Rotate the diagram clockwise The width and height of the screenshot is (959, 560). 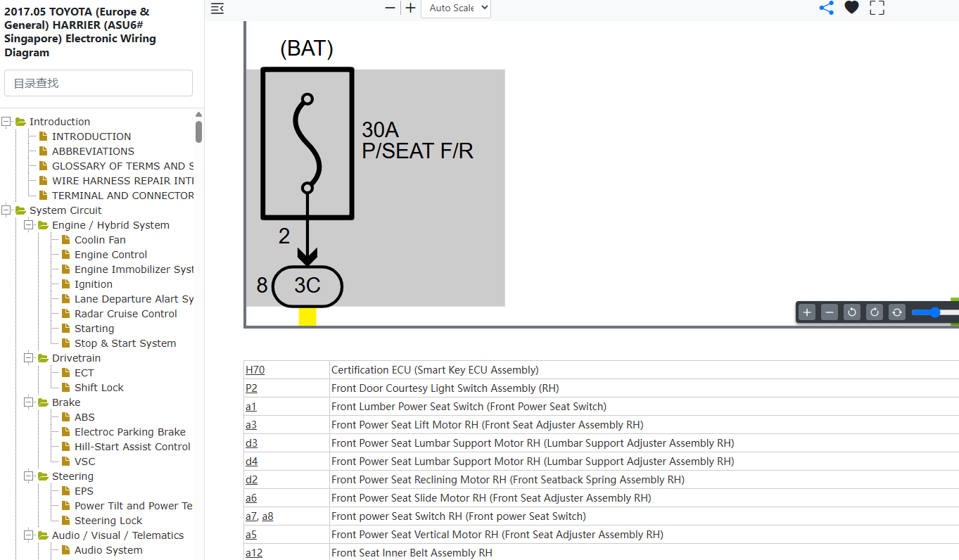[875, 312]
